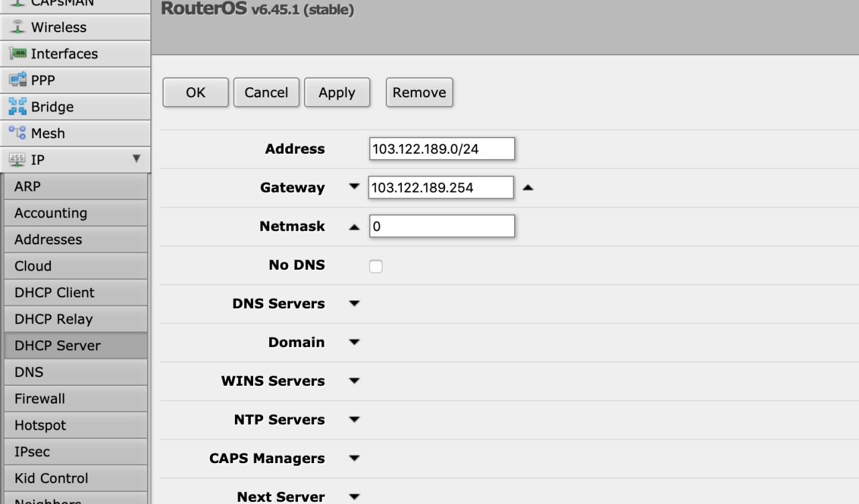Click the NTP Servers label
The height and width of the screenshot is (504, 859).
click(279, 420)
